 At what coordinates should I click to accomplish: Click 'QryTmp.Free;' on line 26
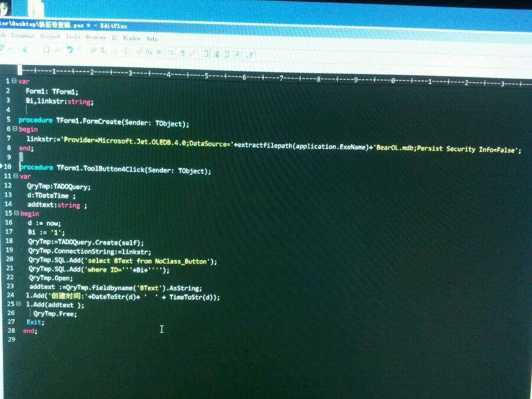55,314
